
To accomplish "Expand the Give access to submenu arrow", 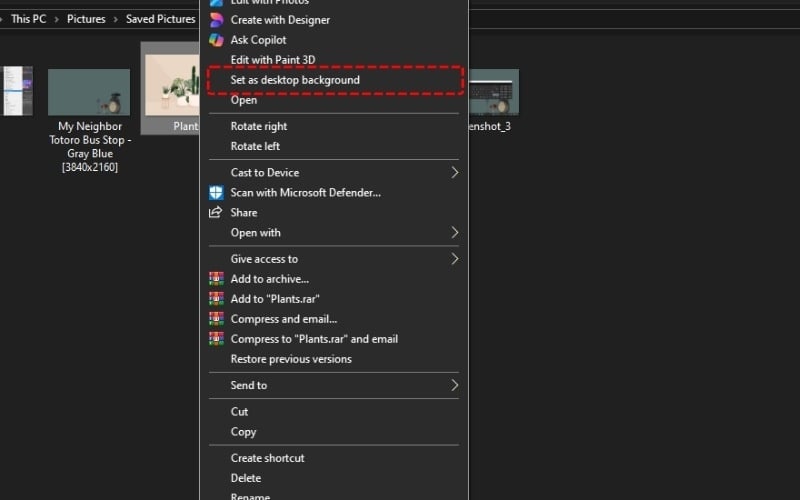I will pyautogui.click(x=454, y=259).
